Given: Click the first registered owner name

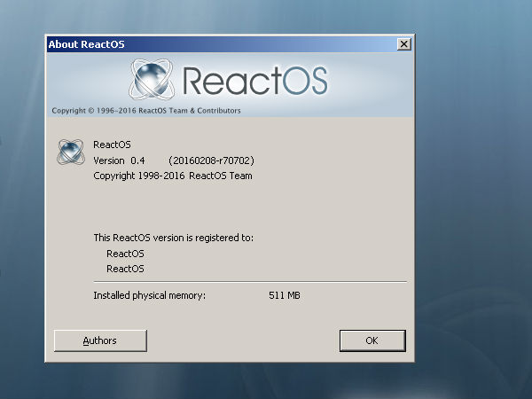Looking at the screenshot, I should pos(125,254).
